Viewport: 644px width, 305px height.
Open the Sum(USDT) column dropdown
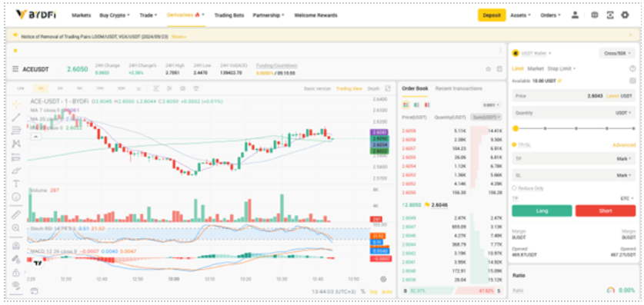click(486, 118)
